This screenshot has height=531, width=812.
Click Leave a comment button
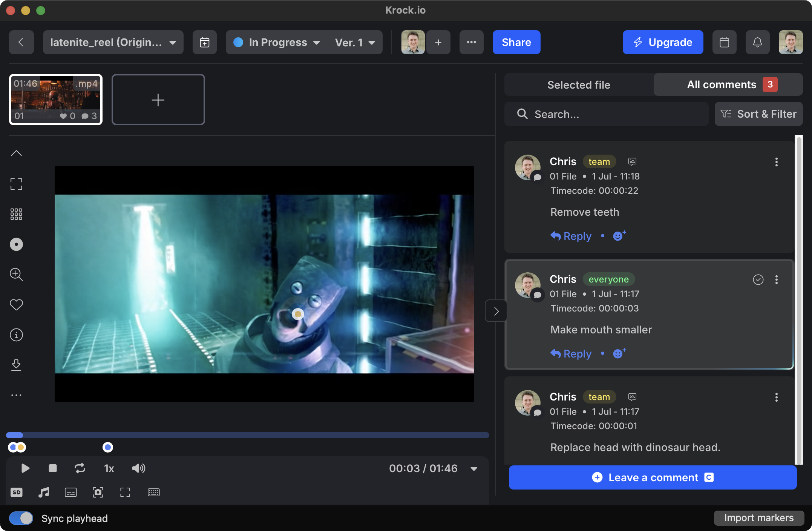pyautogui.click(x=653, y=477)
